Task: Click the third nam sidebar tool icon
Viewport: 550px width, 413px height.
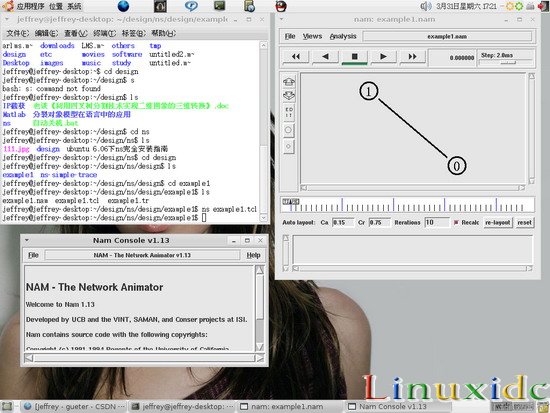Action: (x=288, y=112)
